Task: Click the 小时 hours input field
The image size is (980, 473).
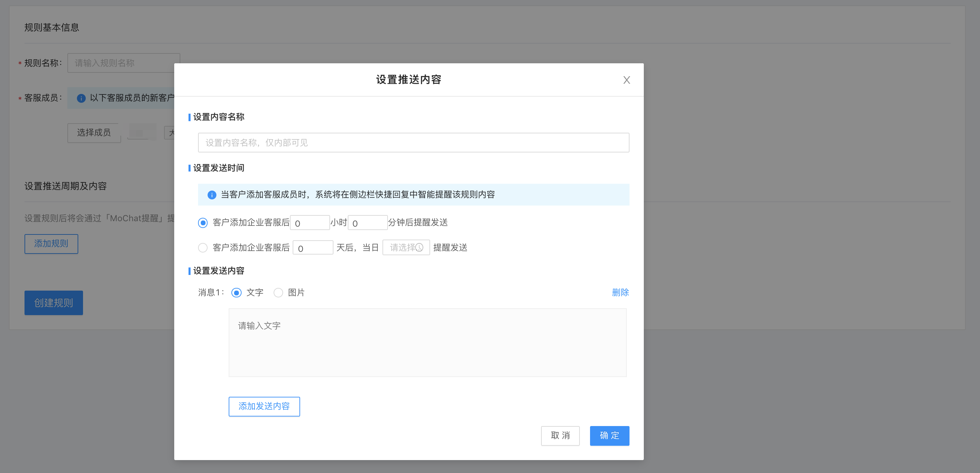Action: 310,223
